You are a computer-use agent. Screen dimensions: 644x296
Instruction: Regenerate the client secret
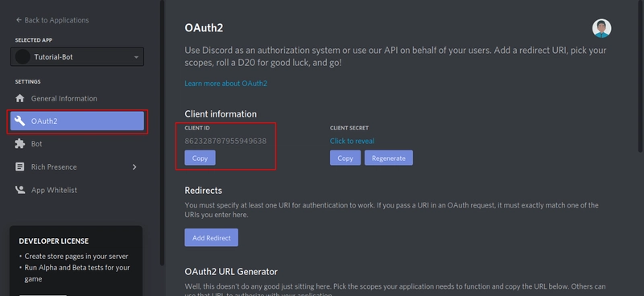coord(389,158)
